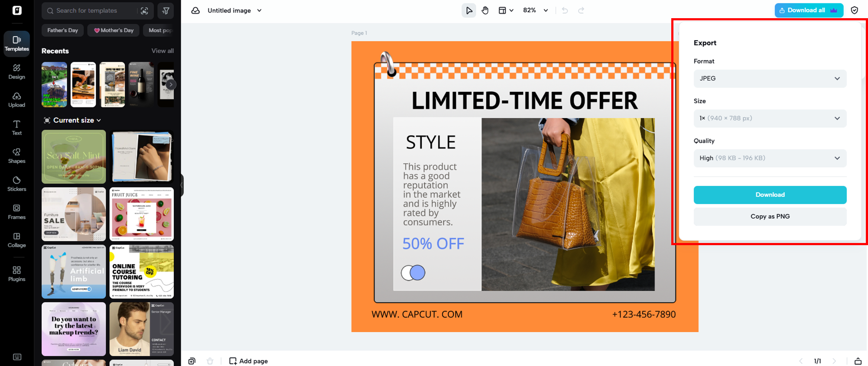The height and width of the screenshot is (366, 868).
Task: Select the 50% OFF text on canvas
Action: click(433, 243)
